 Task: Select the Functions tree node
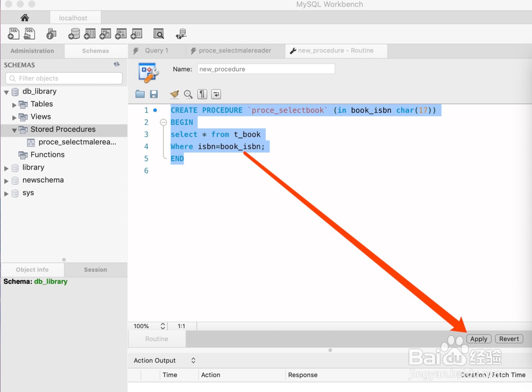pyautogui.click(x=48, y=155)
